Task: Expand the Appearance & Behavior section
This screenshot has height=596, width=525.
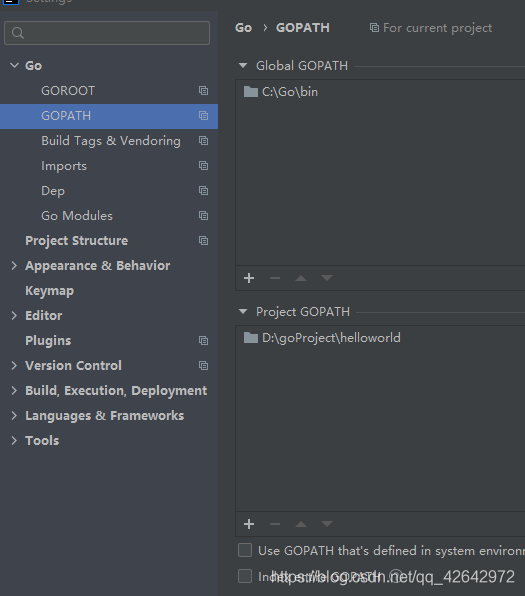Action: pos(14,265)
